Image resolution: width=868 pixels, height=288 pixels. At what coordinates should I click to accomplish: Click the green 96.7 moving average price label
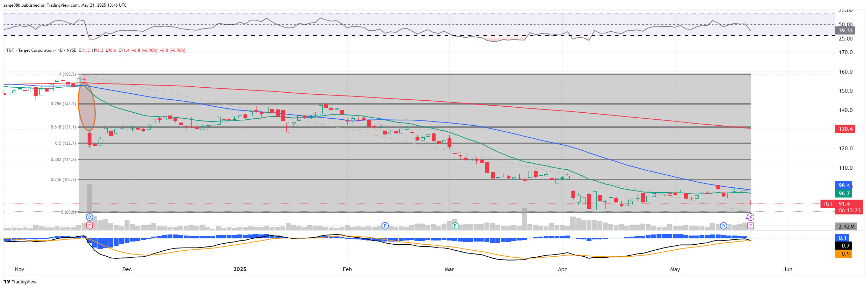point(843,194)
